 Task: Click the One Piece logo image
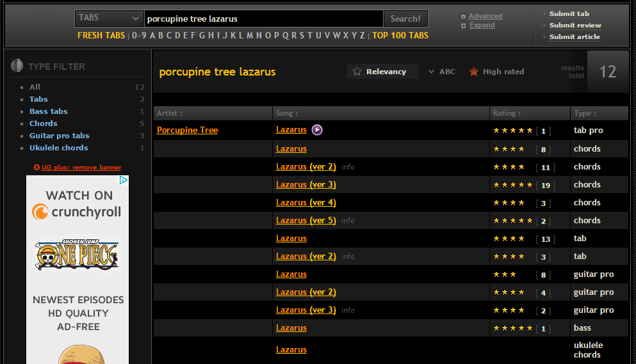(x=77, y=255)
